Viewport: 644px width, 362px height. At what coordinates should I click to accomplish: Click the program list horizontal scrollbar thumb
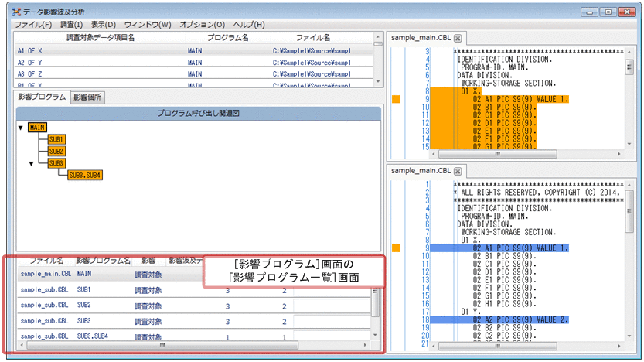(x=162, y=345)
